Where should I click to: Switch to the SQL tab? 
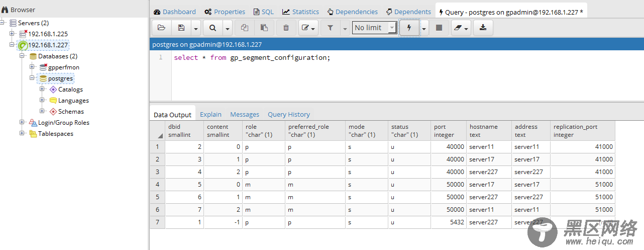(x=264, y=12)
